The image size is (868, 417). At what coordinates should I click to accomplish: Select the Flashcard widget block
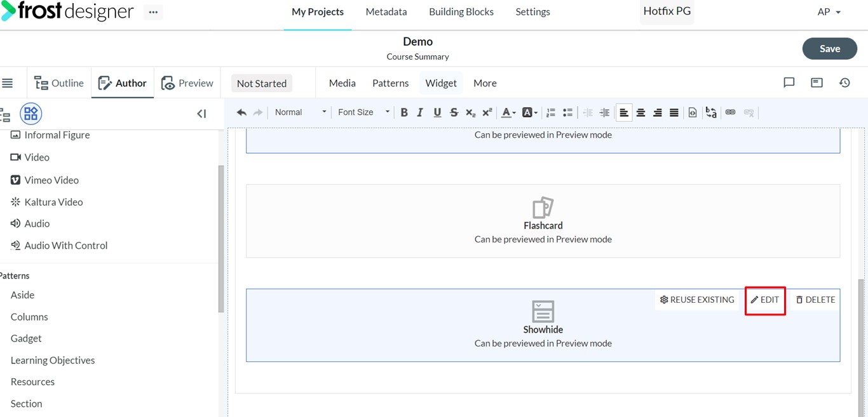click(543, 221)
